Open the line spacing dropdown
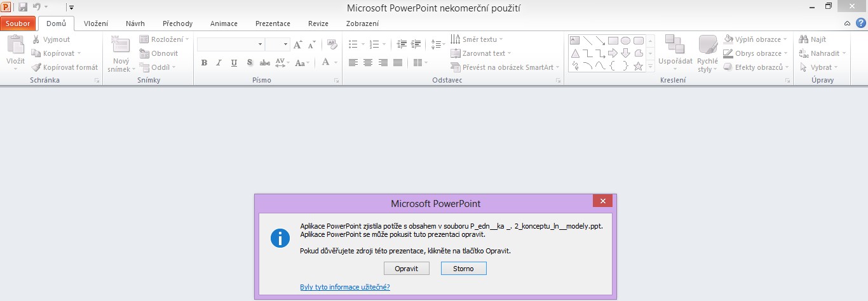This screenshot has width=868, height=301. pyautogui.click(x=438, y=44)
